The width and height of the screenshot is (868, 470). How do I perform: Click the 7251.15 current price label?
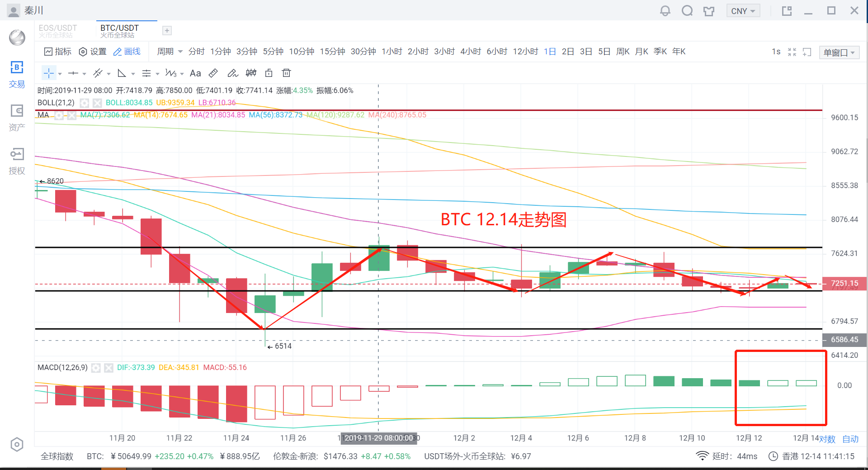[844, 283]
